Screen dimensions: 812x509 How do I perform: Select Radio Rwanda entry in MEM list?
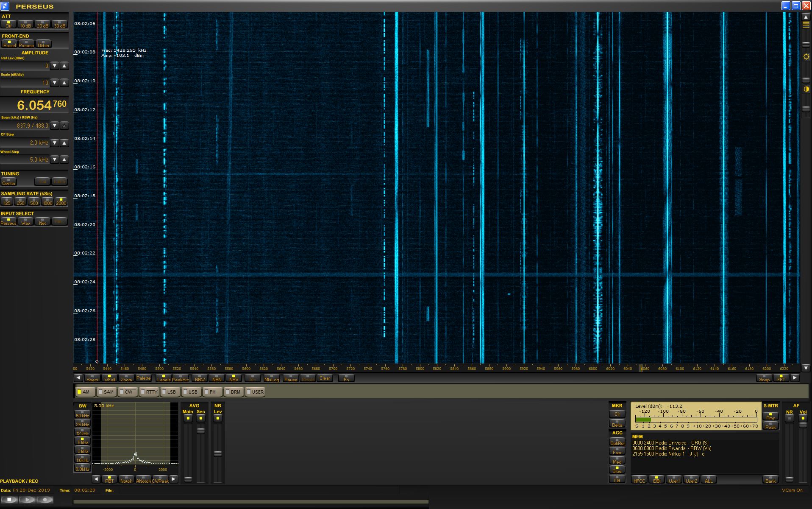[x=671, y=448]
